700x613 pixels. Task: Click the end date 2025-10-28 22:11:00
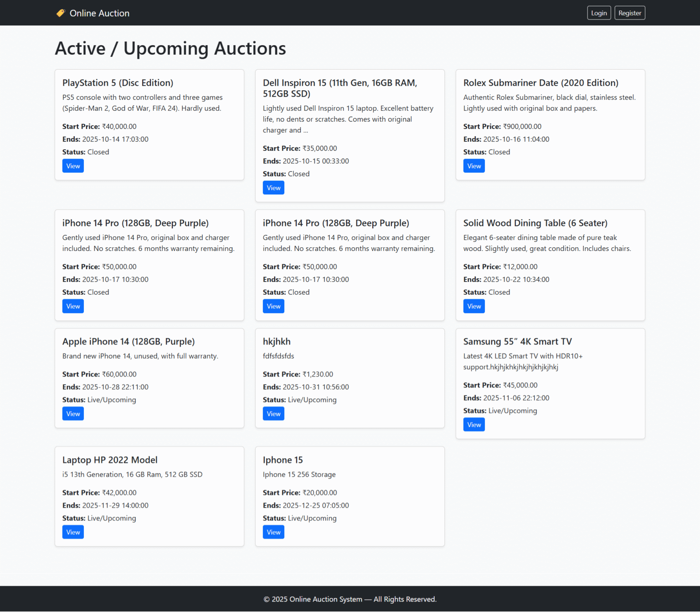click(x=115, y=387)
